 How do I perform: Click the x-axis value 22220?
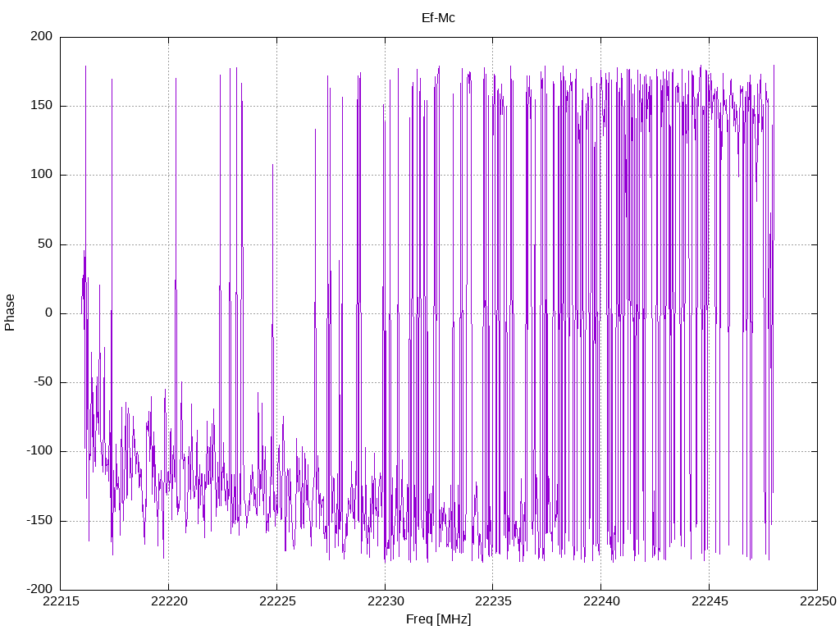point(169,601)
